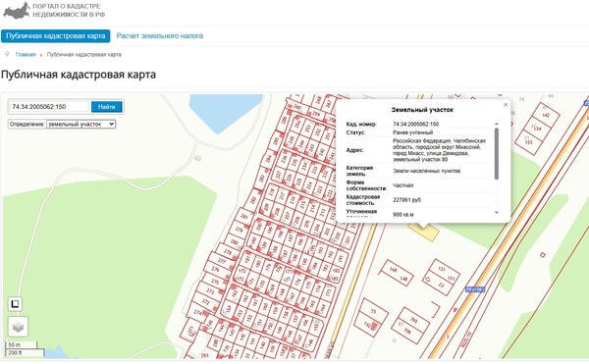Click the Категория земель label
Viewport: 589px width, 364px height.
(359, 171)
